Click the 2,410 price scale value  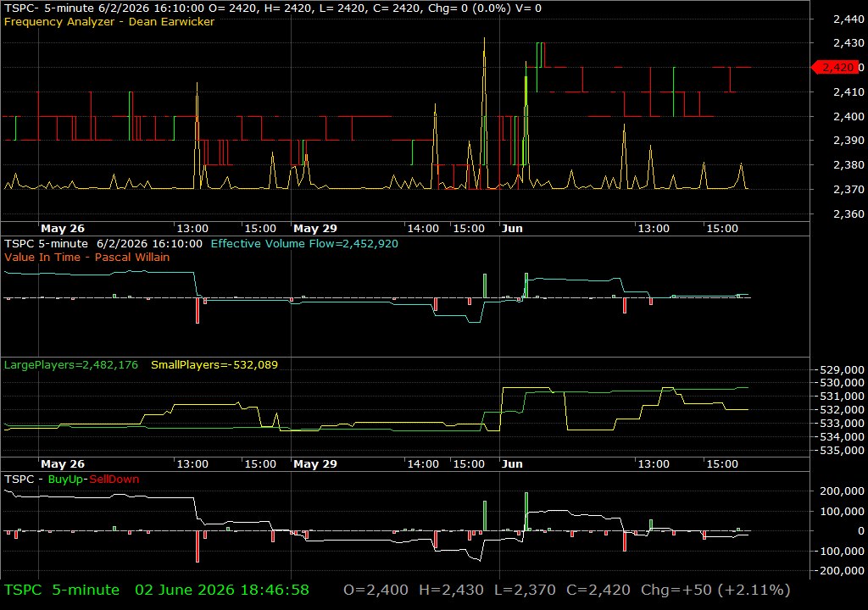849,91
